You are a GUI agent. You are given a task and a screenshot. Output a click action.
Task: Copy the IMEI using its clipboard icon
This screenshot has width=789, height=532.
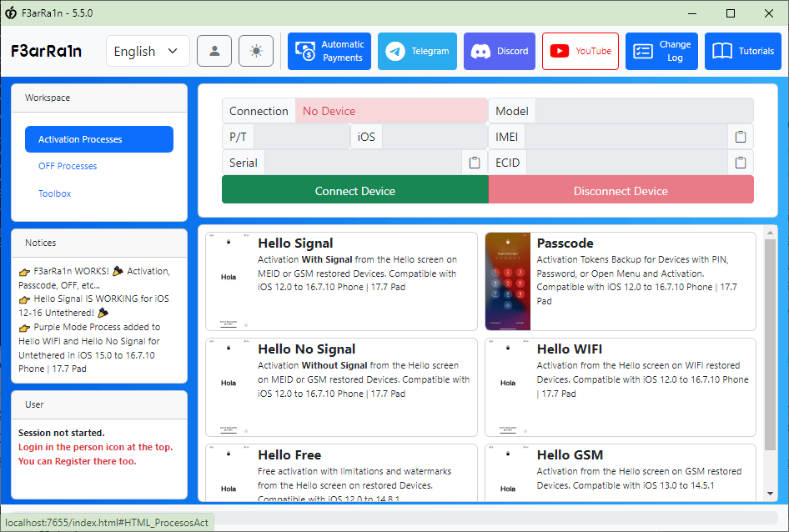(x=740, y=136)
